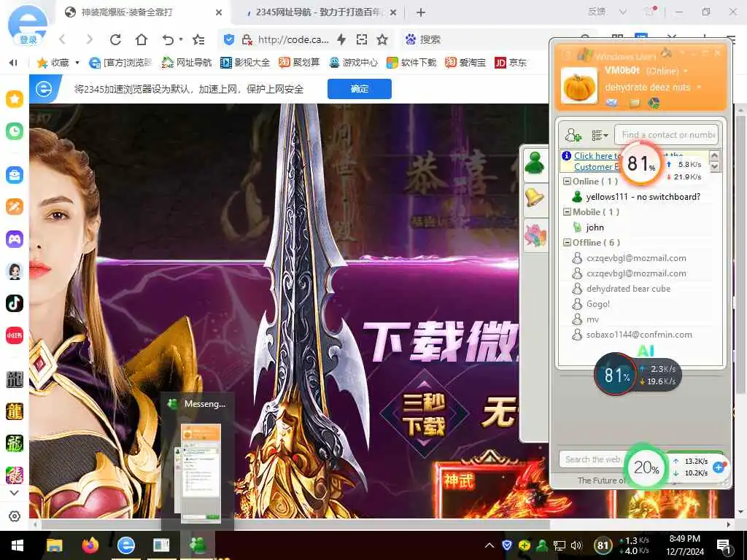The width and height of the screenshot is (747, 560).
Task: Open the 京东 bookmark
Action: point(511,63)
